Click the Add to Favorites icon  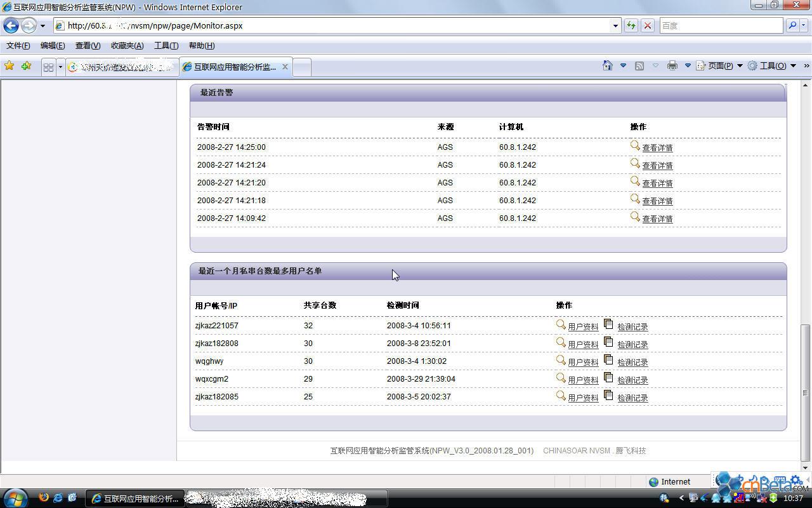point(26,66)
